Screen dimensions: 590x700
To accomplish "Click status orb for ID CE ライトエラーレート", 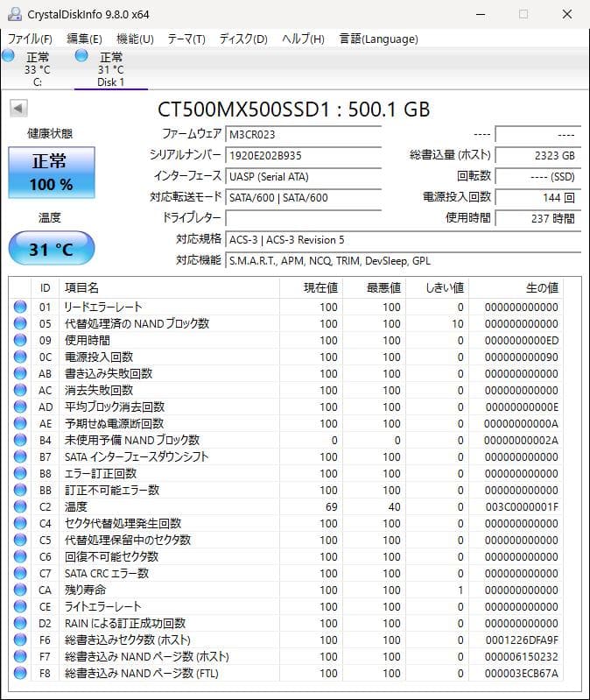I will tap(20, 607).
